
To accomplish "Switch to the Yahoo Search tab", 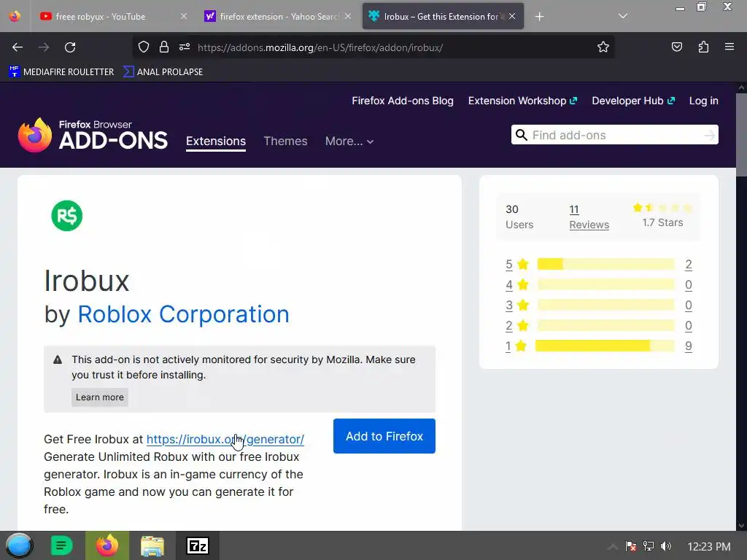I will point(278,16).
